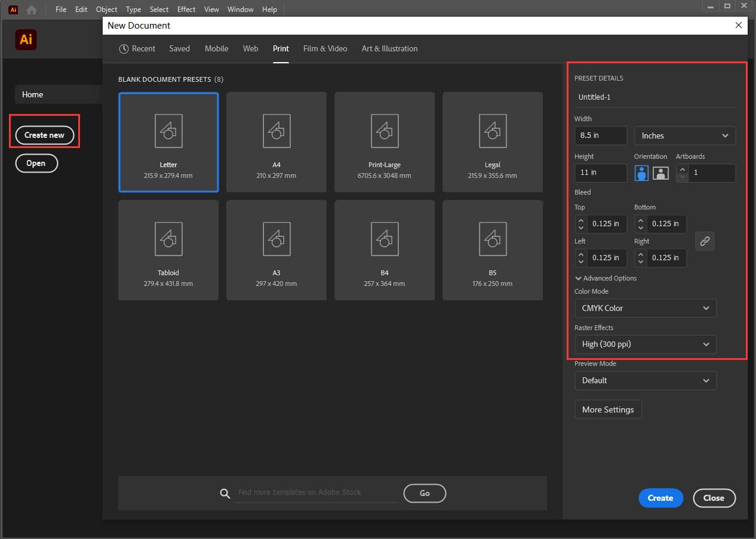Image resolution: width=756 pixels, height=539 pixels.
Task: Open the Inches units dropdown
Action: [x=685, y=135]
